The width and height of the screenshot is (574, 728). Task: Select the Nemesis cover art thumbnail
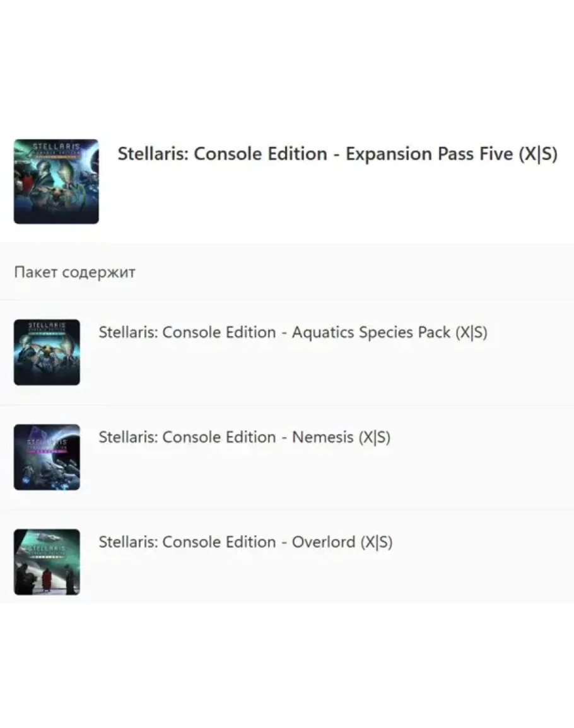click(x=47, y=457)
